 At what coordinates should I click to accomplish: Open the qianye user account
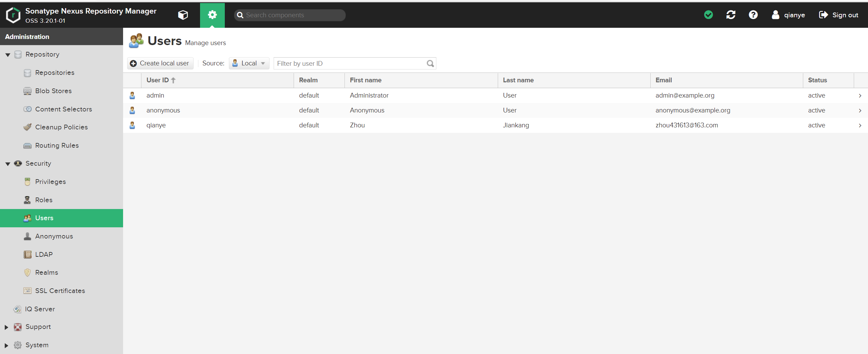[788, 15]
